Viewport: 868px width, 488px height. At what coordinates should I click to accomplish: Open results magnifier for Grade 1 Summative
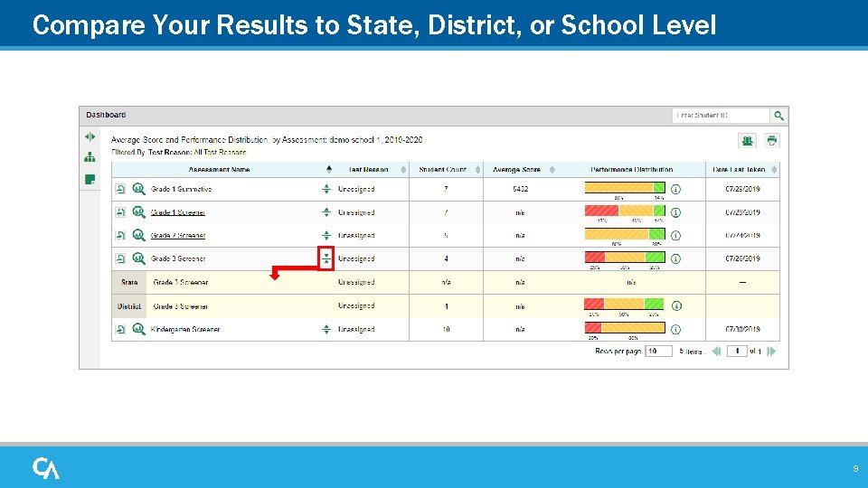(138, 189)
